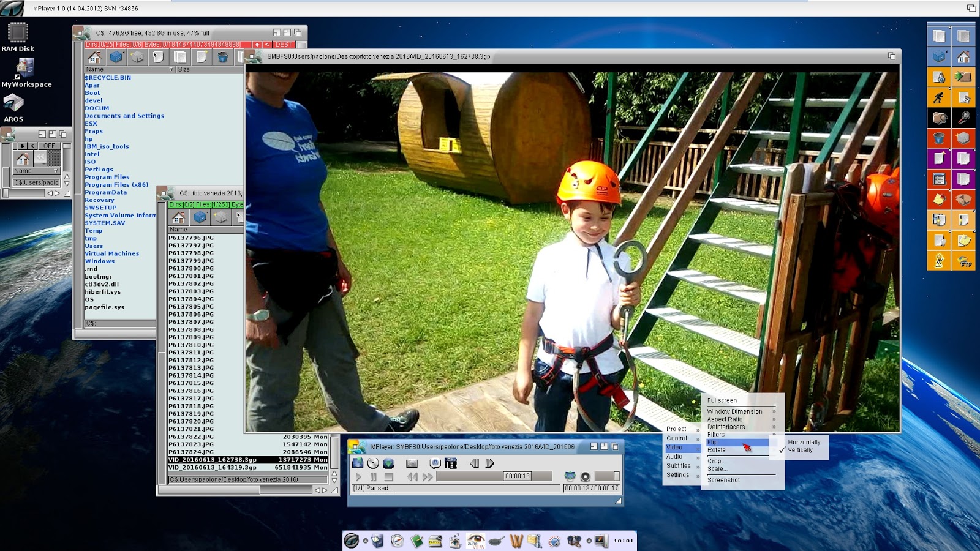Open the AROS drive desktop icon

[13, 108]
